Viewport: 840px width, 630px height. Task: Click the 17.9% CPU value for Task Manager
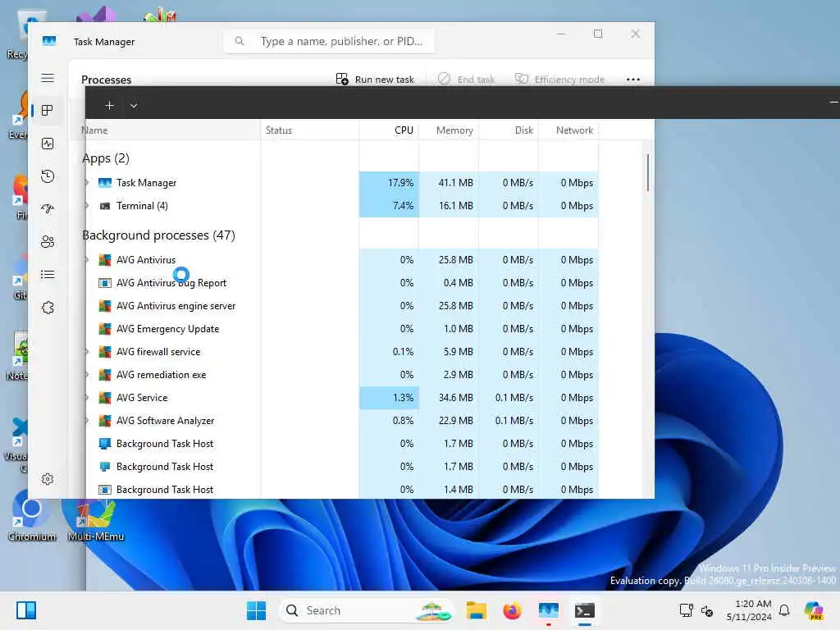click(x=390, y=183)
